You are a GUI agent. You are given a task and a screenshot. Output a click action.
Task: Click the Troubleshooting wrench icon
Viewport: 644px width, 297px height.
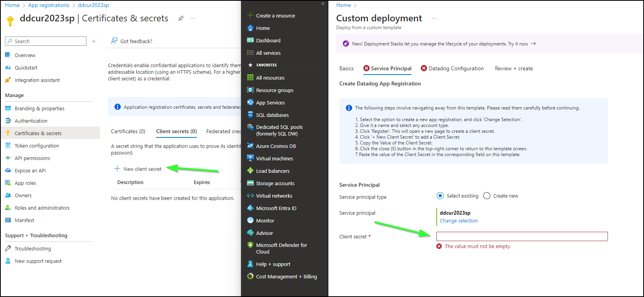8,248
